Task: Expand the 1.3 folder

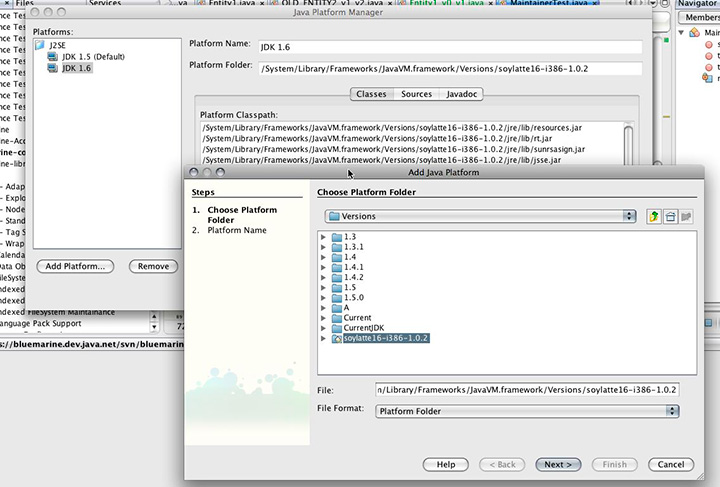Action: pos(323,237)
